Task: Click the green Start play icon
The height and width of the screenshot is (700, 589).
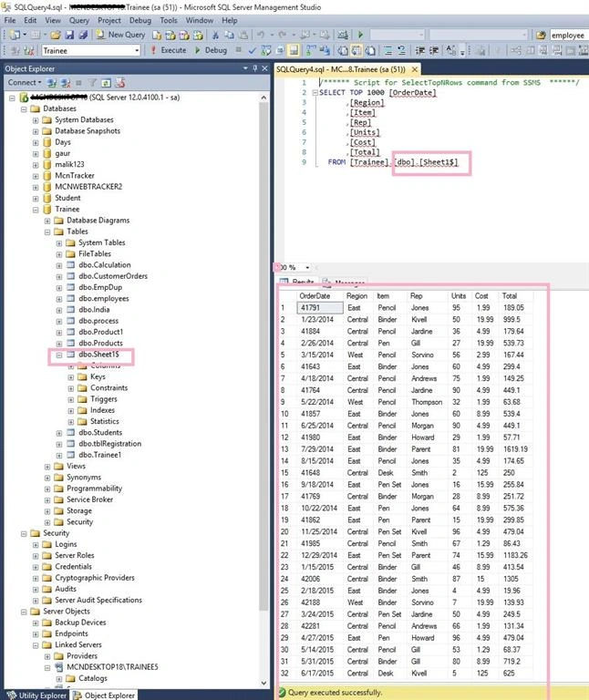Action: pyautogui.click(x=361, y=35)
